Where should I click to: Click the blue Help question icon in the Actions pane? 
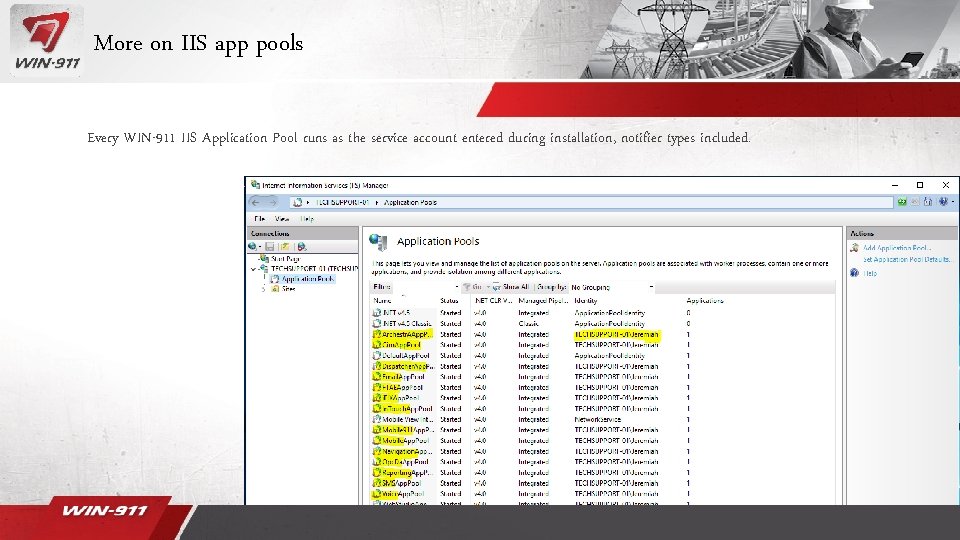pyautogui.click(x=855, y=273)
